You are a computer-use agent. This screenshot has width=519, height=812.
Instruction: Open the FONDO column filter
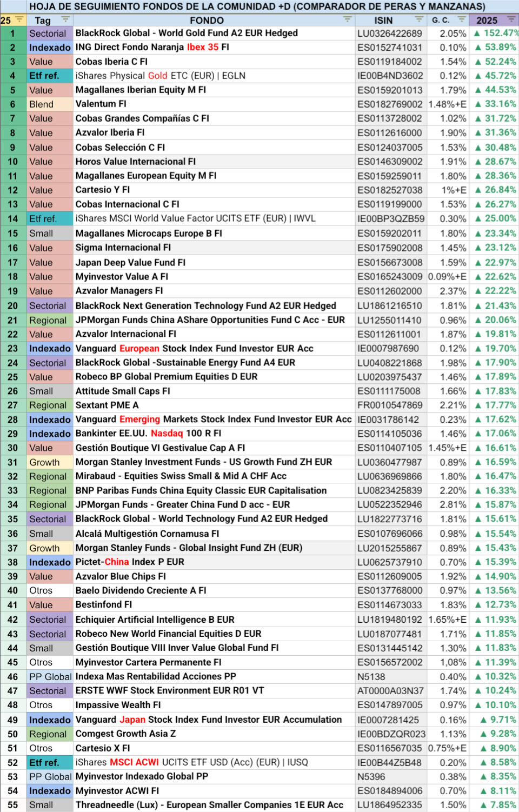348,20
